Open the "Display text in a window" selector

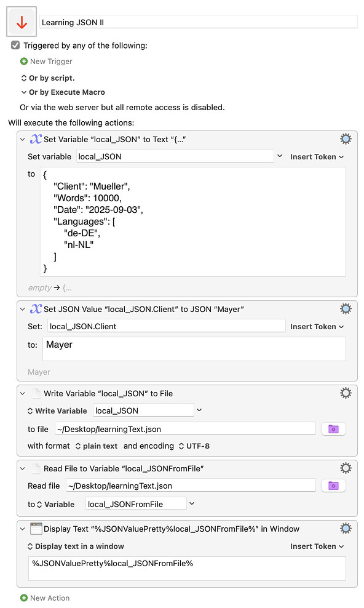(x=76, y=546)
